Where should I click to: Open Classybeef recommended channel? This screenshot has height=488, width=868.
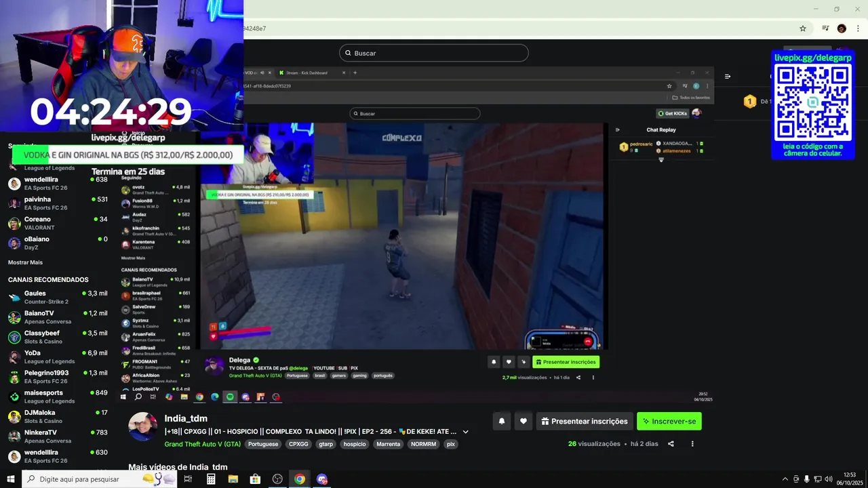[x=58, y=337]
